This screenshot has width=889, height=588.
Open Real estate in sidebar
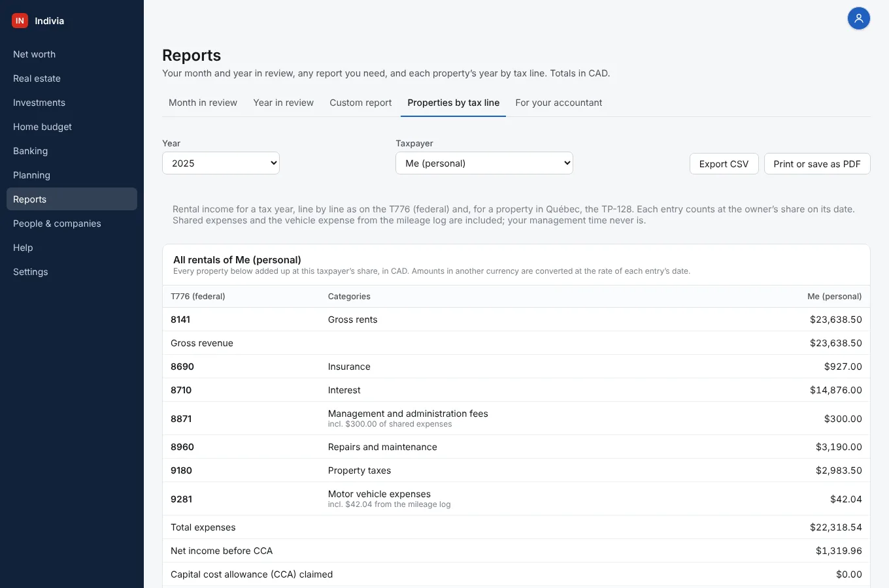[x=72, y=78]
